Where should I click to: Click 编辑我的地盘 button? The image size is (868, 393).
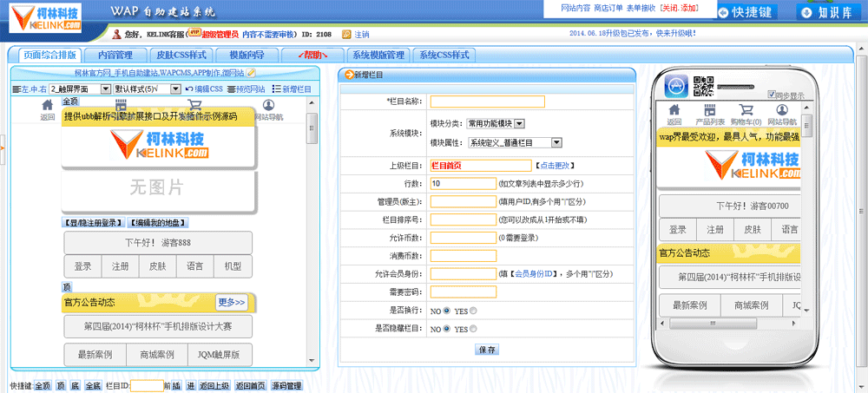(158, 223)
